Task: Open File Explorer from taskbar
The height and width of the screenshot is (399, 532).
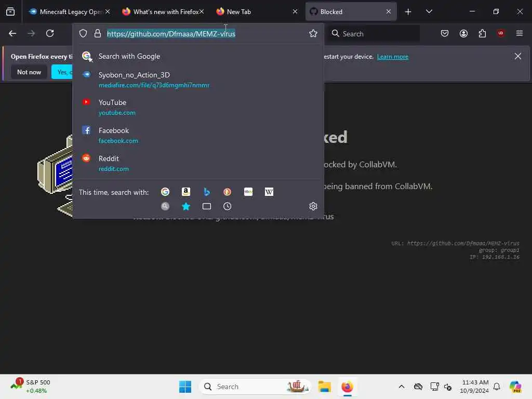Action: pyautogui.click(x=325, y=387)
